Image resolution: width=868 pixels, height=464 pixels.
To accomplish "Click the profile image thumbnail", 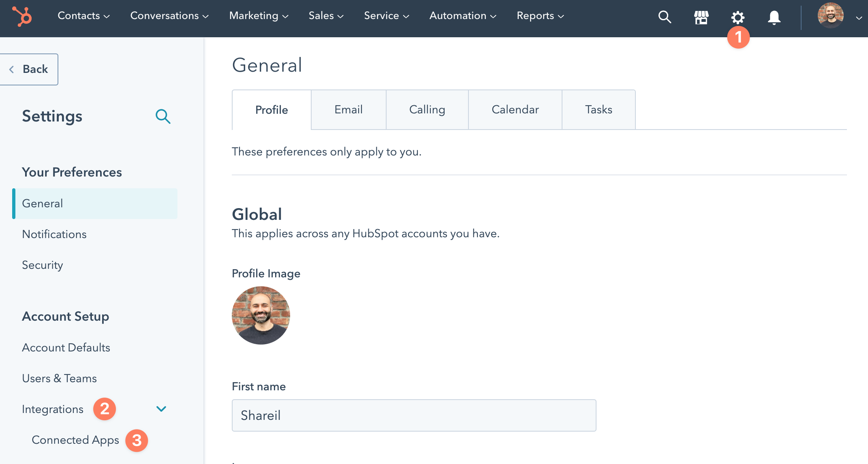I will [261, 315].
